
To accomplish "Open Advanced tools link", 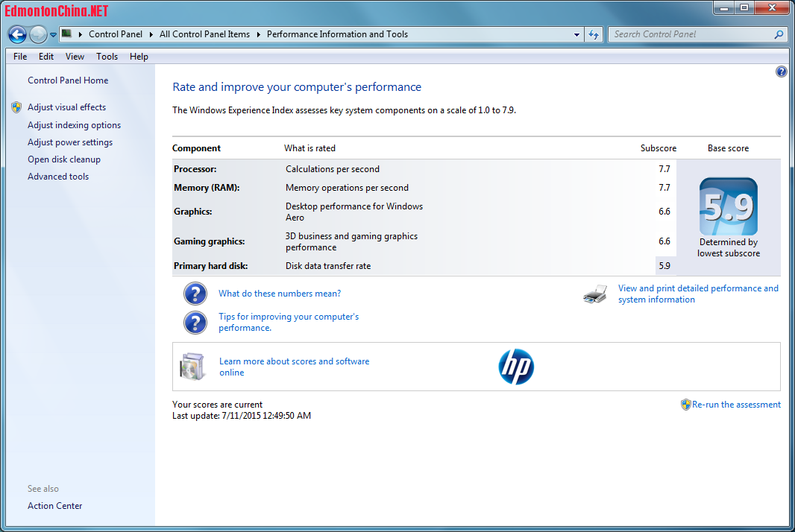I will point(58,177).
